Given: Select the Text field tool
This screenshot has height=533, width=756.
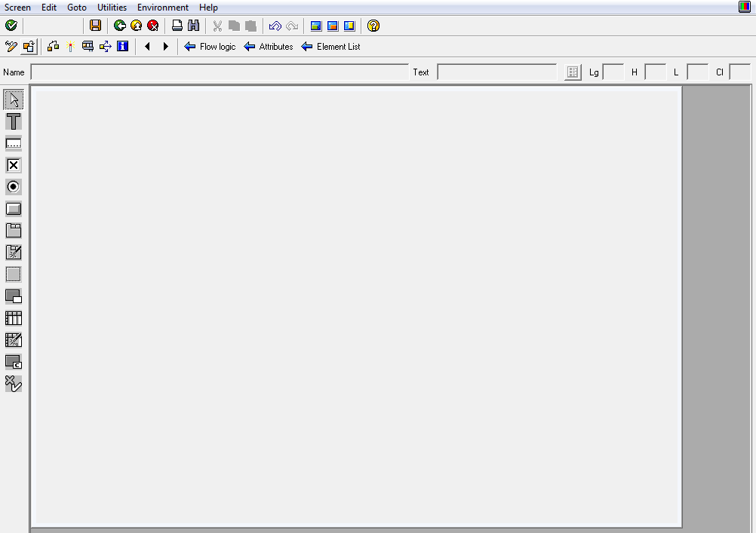Looking at the screenshot, I should tap(14, 121).
